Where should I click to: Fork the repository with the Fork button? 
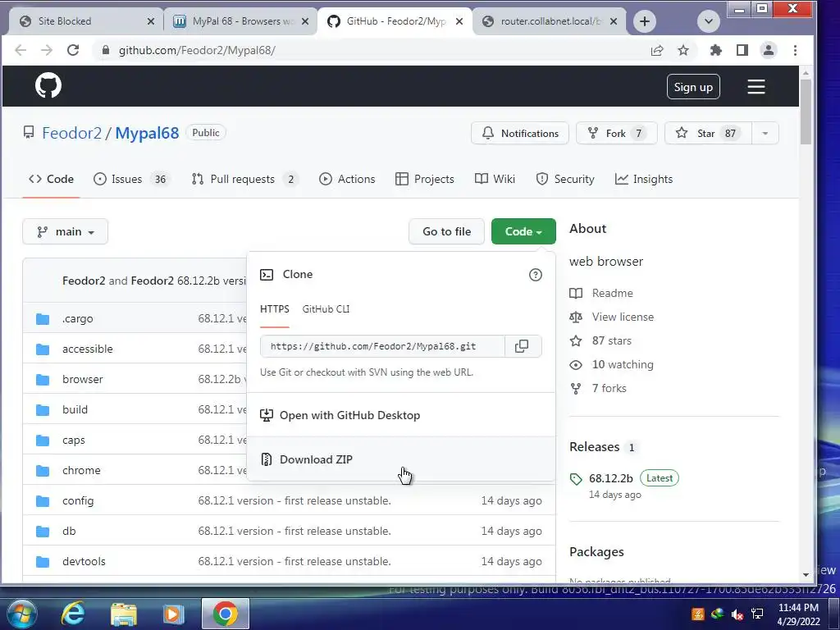[x=616, y=133]
